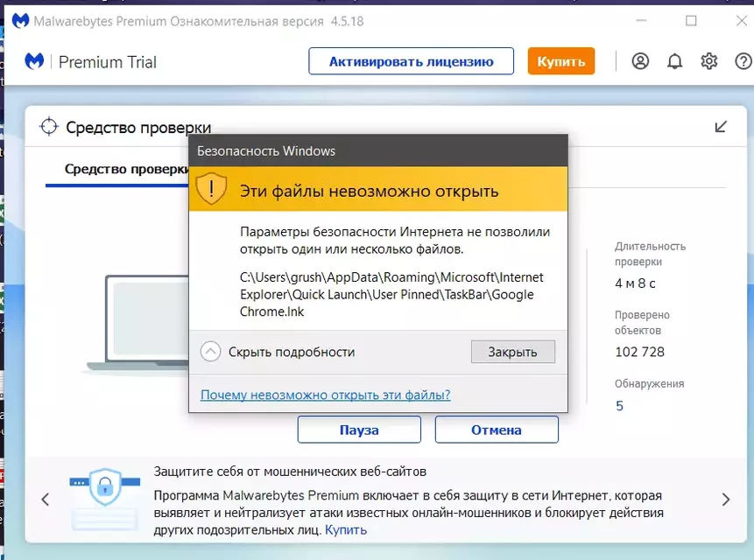The width and height of the screenshot is (754, 560).
Task: Click the Malwarebytes logo beside Premium Trial
Action: [x=34, y=61]
